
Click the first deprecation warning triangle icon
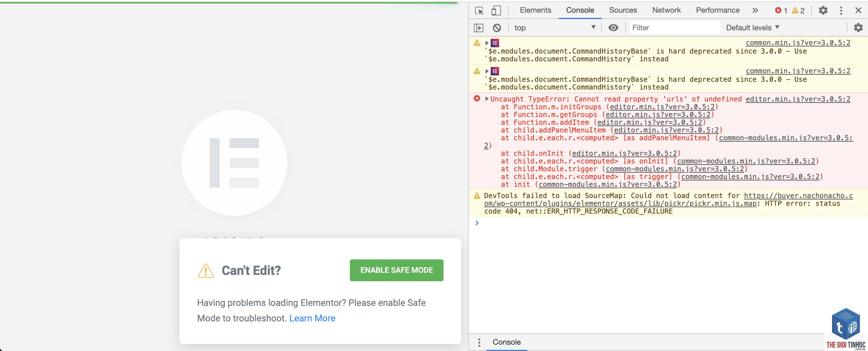tap(477, 43)
